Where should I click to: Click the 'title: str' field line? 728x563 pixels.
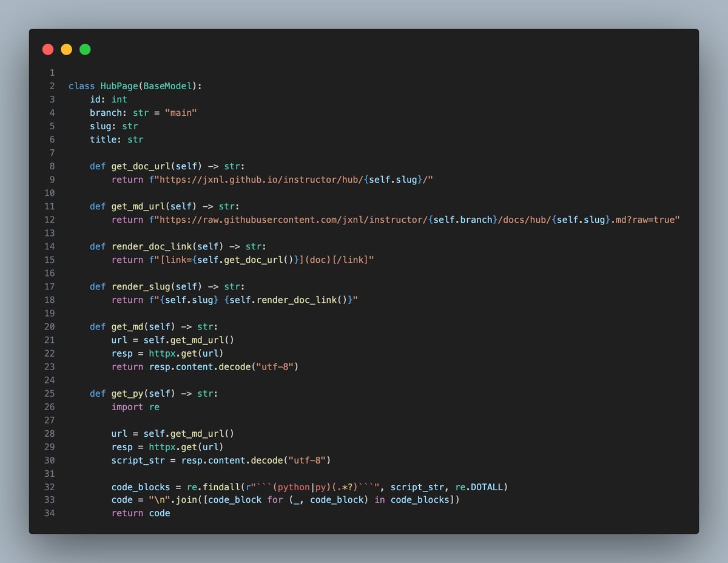(116, 140)
